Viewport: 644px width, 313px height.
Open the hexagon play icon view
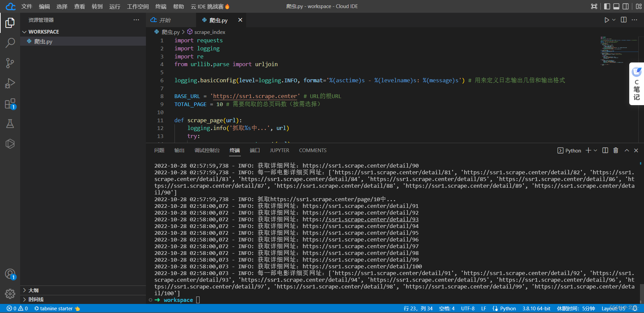click(x=10, y=144)
